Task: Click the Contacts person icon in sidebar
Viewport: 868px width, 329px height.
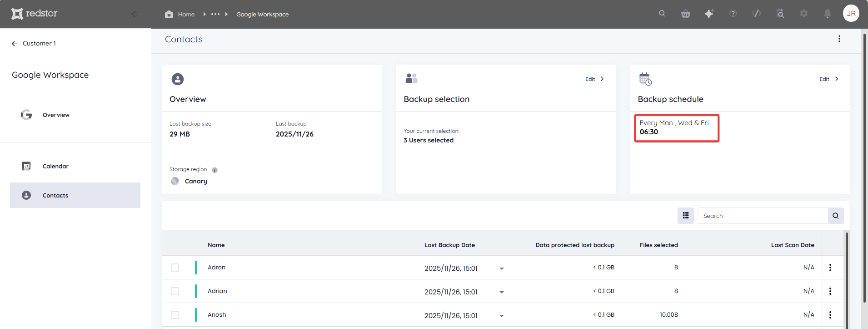Action: [x=26, y=195]
